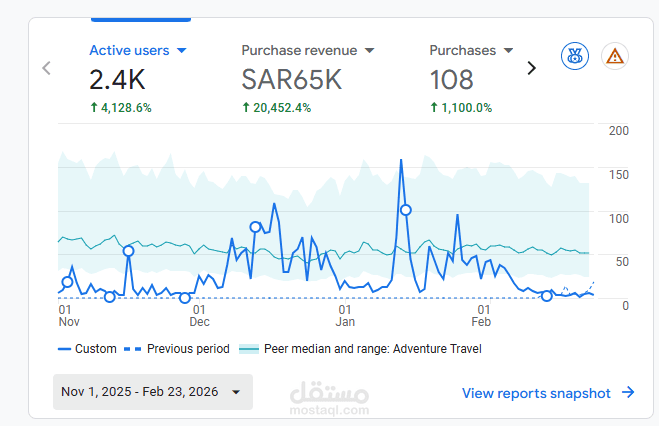Go to next metrics with right chevron
The width and height of the screenshot is (659, 426).
pyautogui.click(x=532, y=68)
